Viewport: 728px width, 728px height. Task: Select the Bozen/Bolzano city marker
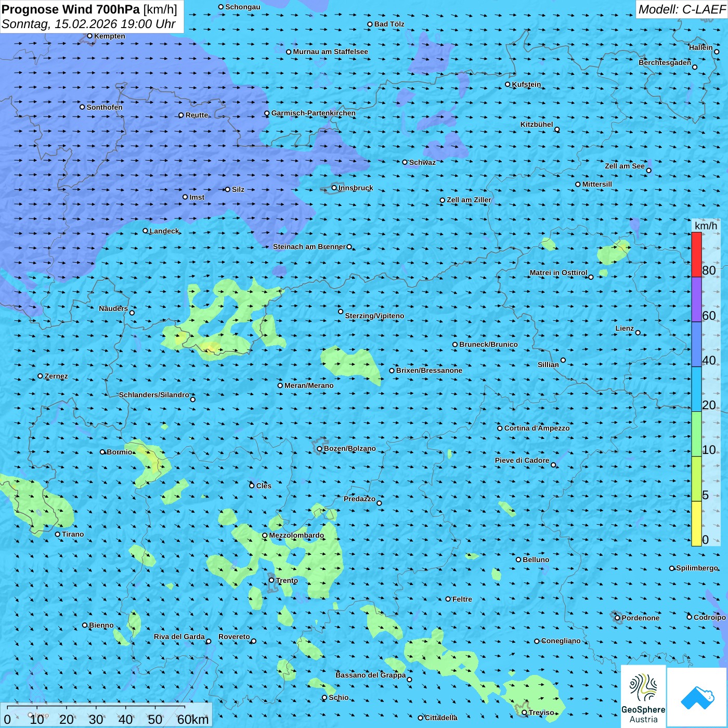pos(319,449)
